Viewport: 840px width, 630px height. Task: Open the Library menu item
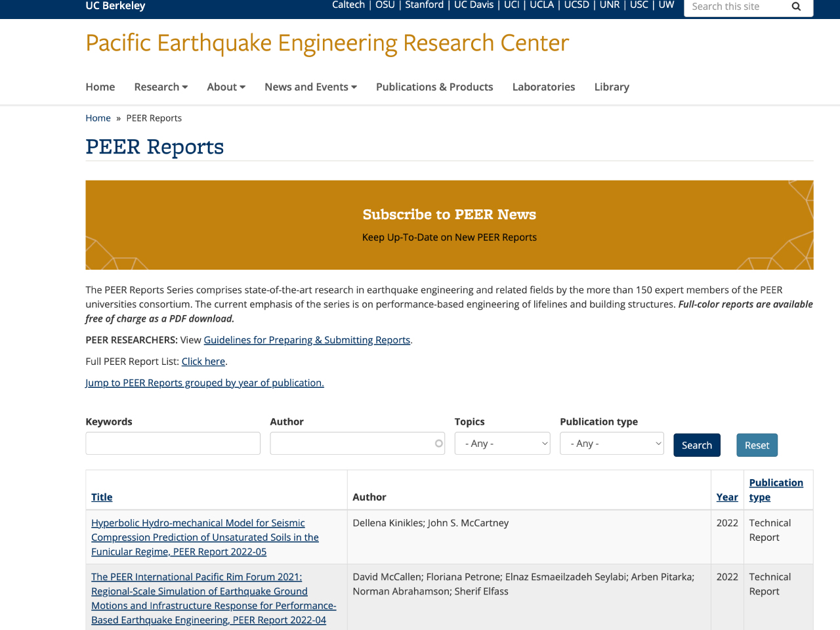612,87
